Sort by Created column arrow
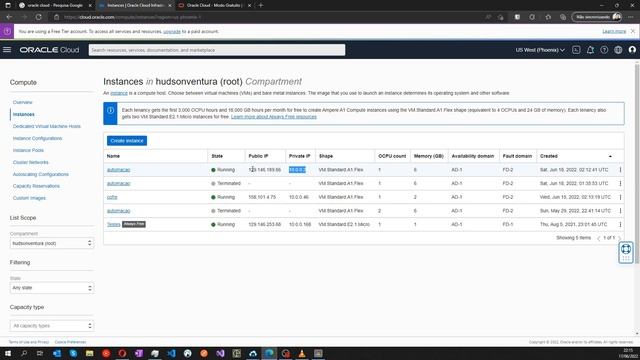640x360 pixels. [x=610, y=156]
